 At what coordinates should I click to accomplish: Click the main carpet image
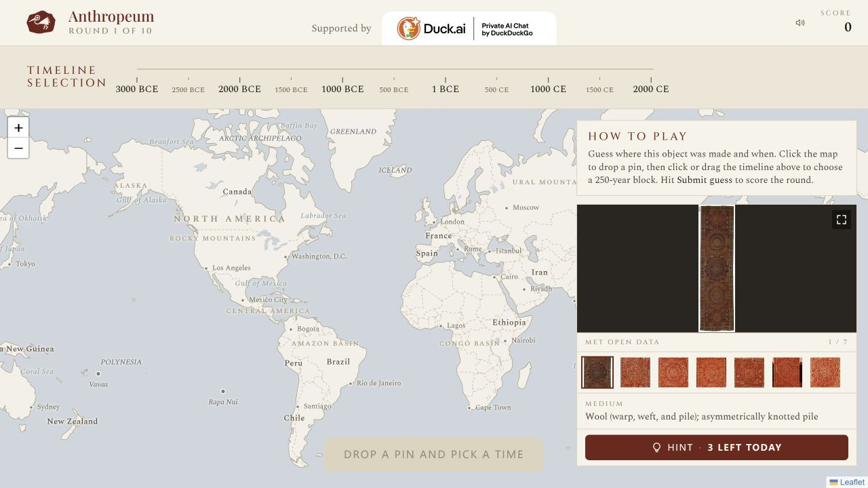click(x=717, y=268)
